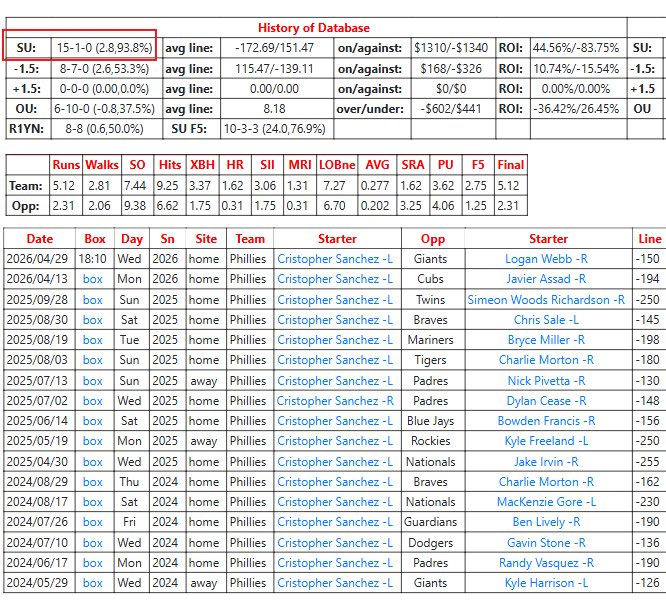Viewport: 666px width, 601px height.
Task: Select Simeon Woods Richardson -R link
Action: (x=546, y=300)
